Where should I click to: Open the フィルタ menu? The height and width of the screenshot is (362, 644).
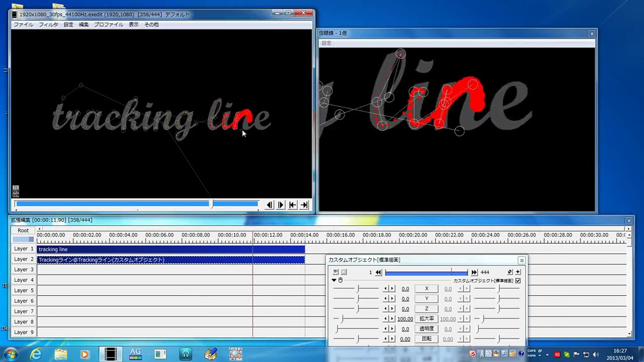(48, 24)
